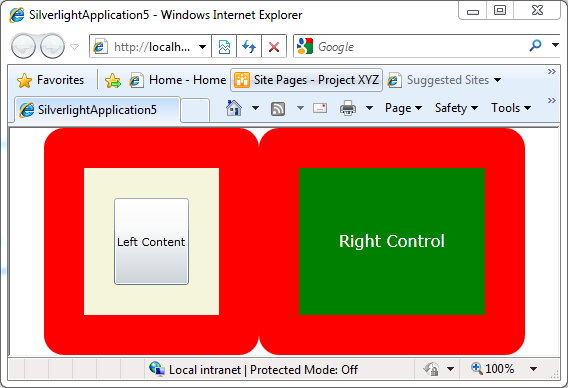The height and width of the screenshot is (388, 568).
Task: Open the Tools menu
Action: click(511, 108)
